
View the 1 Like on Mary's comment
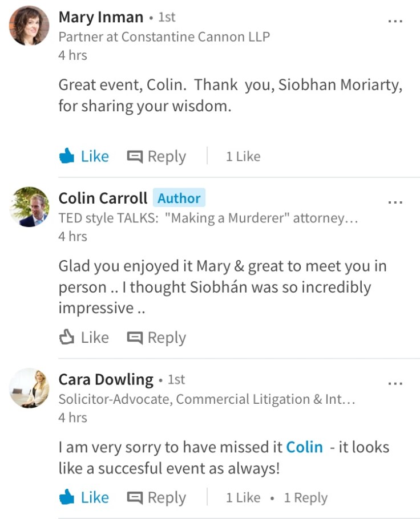click(x=243, y=157)
